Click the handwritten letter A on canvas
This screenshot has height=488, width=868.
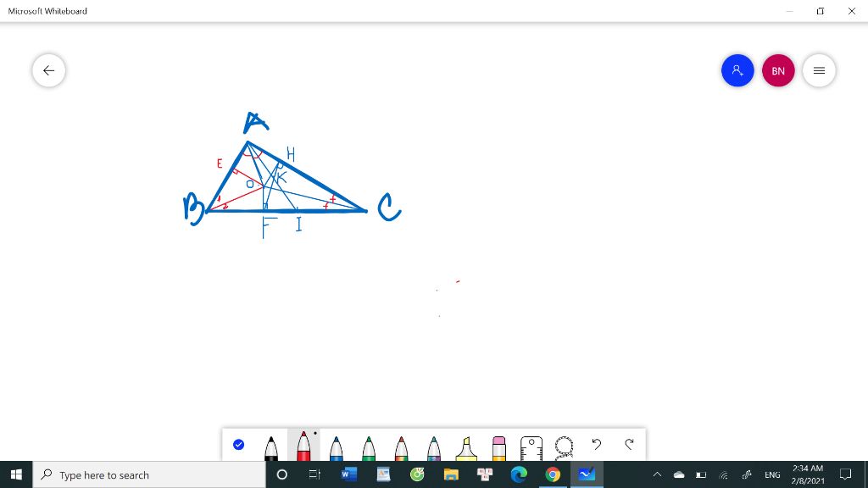pos(256,122)
